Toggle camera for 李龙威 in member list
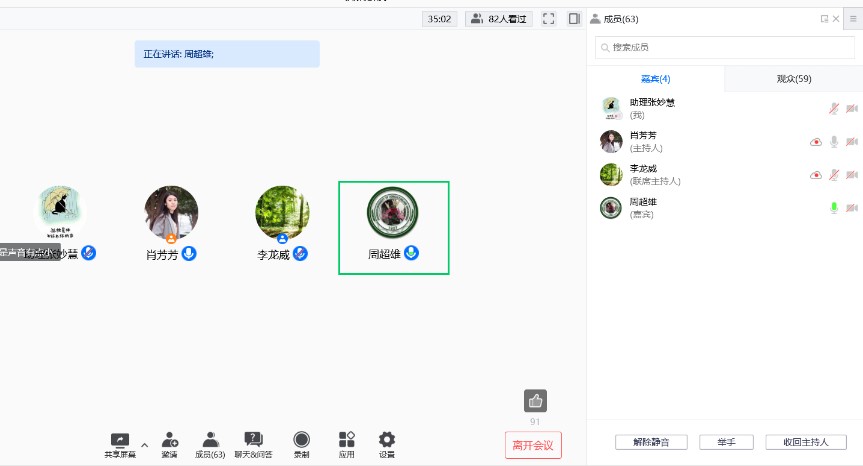863x466 pixels. [852, 175]
